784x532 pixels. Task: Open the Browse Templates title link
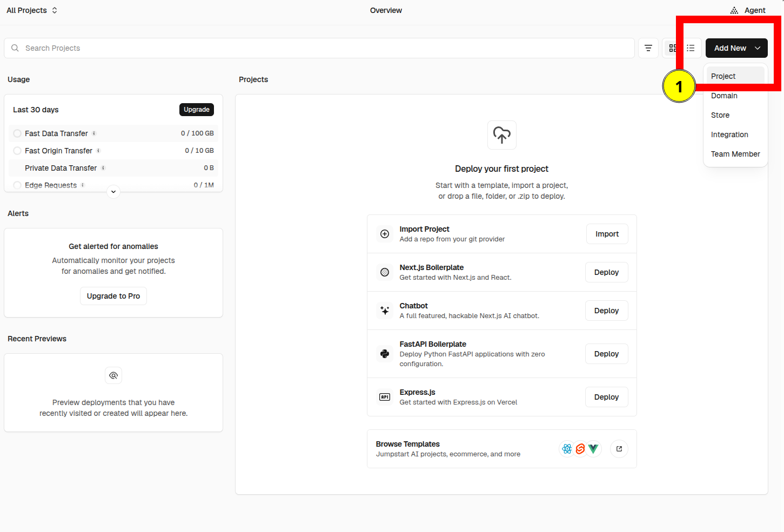coord(408,444)
